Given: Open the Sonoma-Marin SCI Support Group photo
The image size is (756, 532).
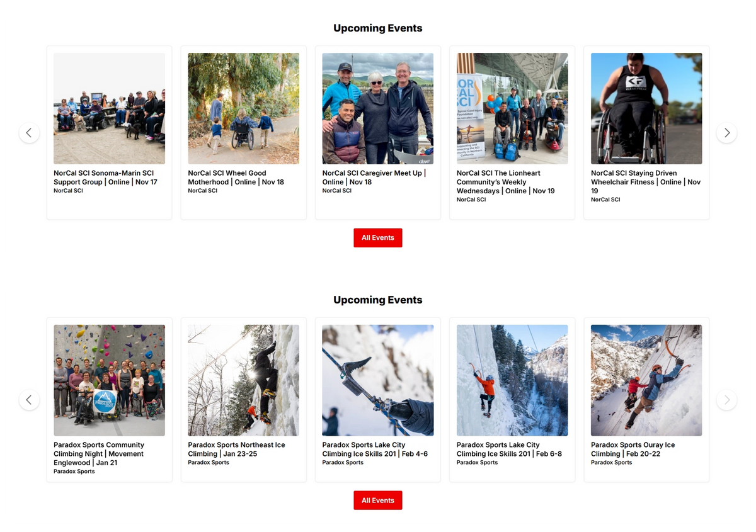Looking at the screenshot, I should (109, 108).
